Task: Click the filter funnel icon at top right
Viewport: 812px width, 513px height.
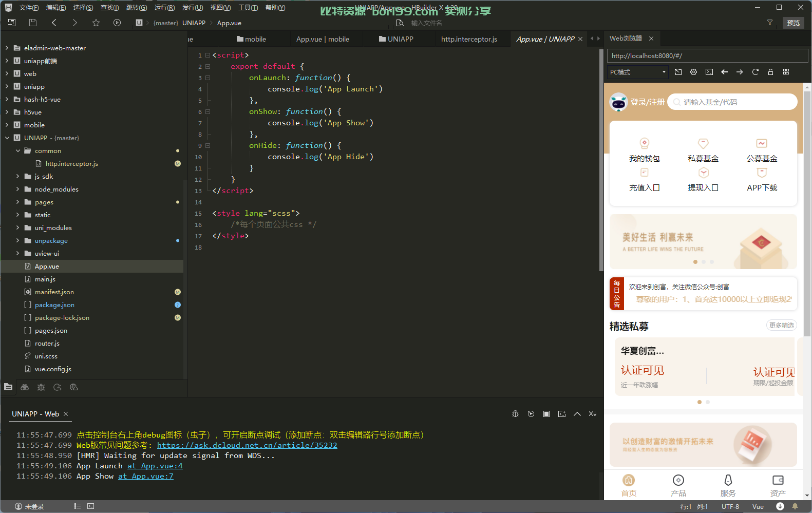Action: point(769,23)
